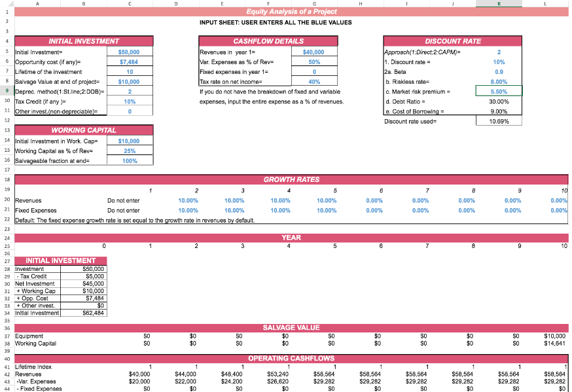Click the Deprec. method input cell
Viewport: 572px width, 392px height.
coord(130,92)
